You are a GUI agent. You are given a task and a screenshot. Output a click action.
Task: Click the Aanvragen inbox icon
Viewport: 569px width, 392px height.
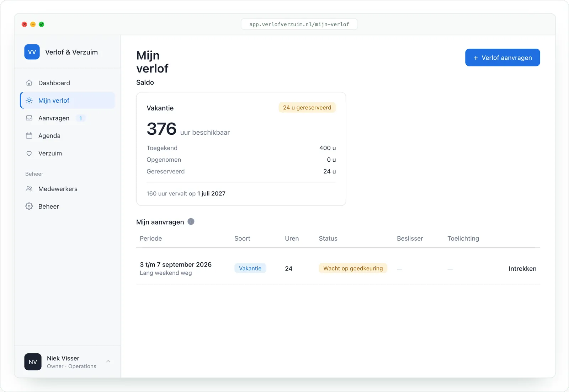[29, 118]
